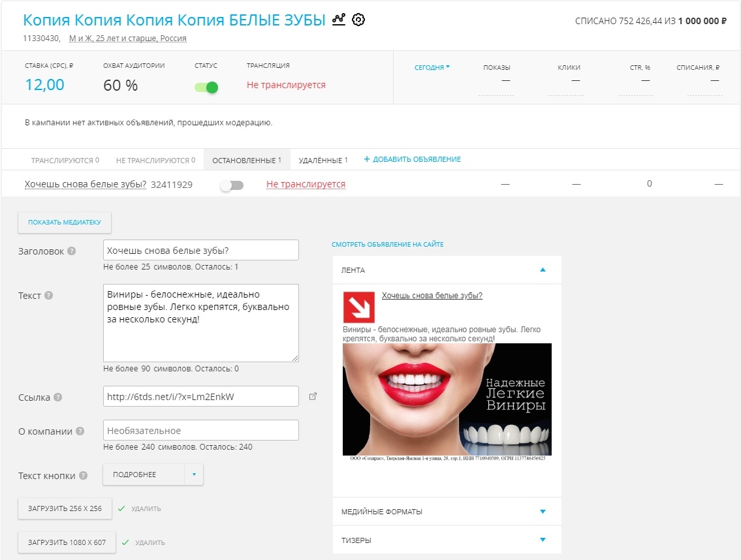
Task: Focus the О компании input field
Action: point(201,430)
